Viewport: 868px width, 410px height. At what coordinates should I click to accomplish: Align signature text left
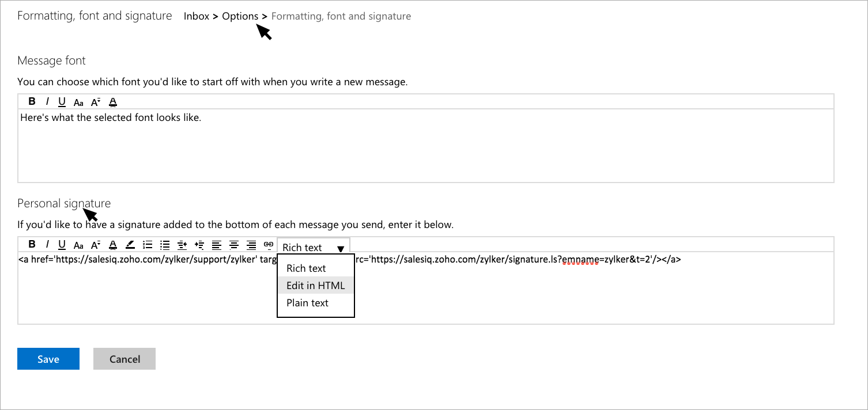tap(217, 245)
